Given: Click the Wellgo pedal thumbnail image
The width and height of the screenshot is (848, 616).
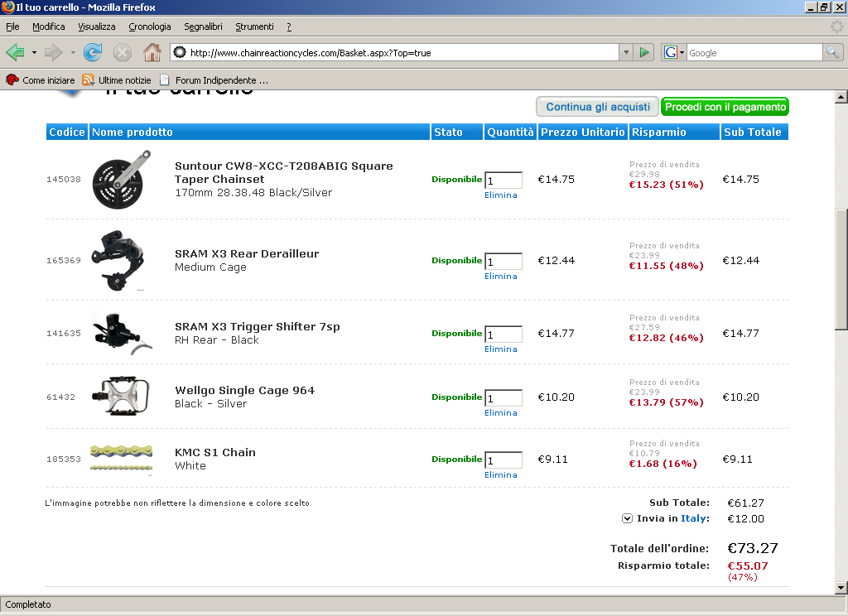Looking at the screenshot, I should click(x=121, y=397).
